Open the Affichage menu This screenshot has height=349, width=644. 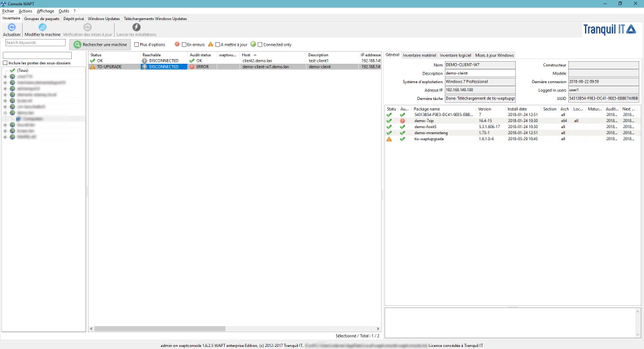click(45, 11)
